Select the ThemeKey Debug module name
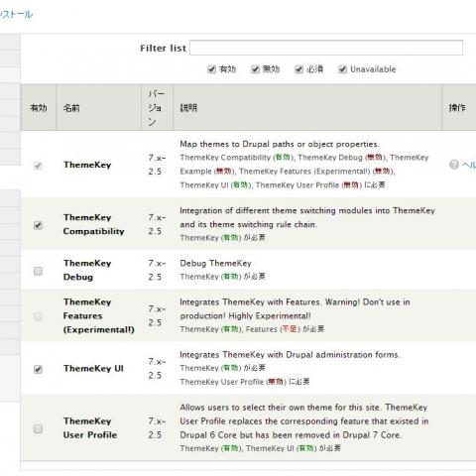This screenshot has height=476, width=476. pos(87,270)
